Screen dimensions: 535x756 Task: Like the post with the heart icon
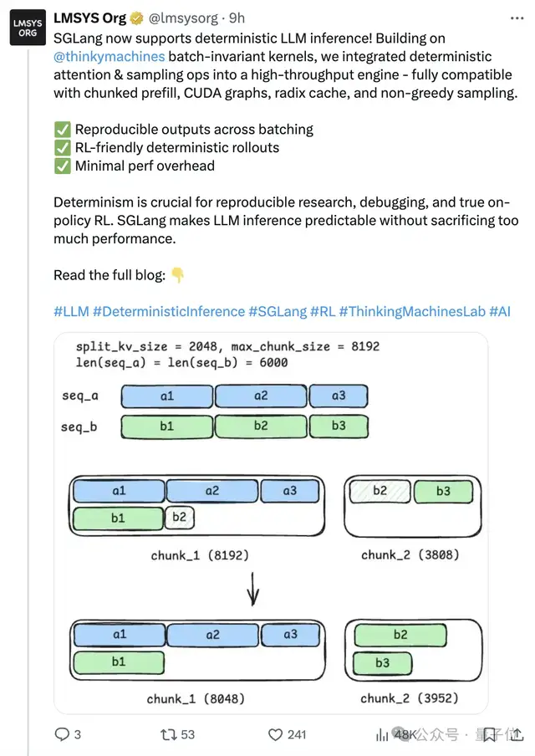click(276, 734)
